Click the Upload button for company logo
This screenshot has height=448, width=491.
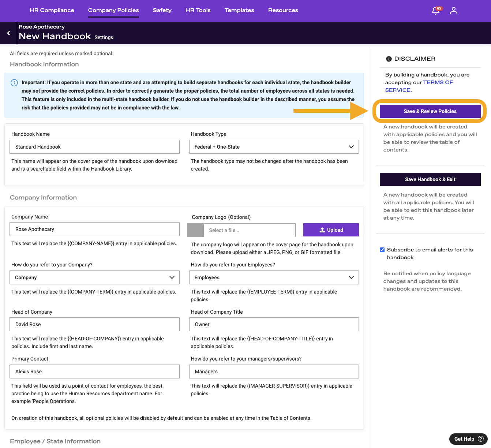tap(331, 230)
